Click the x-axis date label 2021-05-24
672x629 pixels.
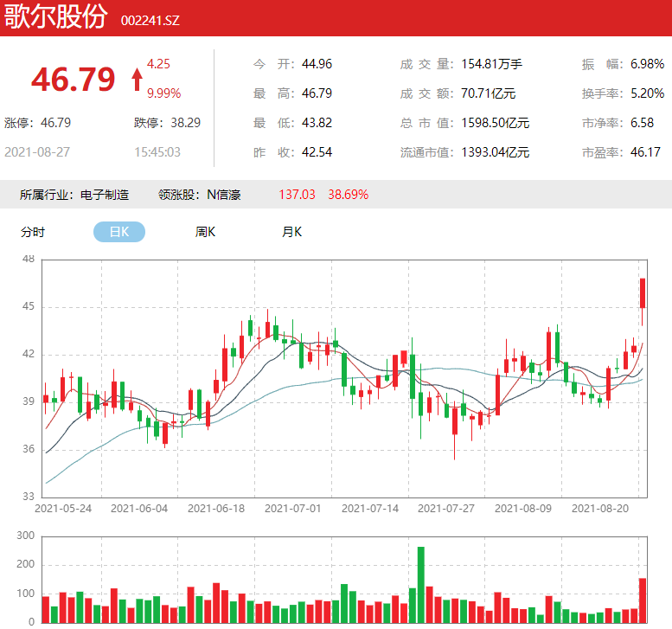click(63, 509)
